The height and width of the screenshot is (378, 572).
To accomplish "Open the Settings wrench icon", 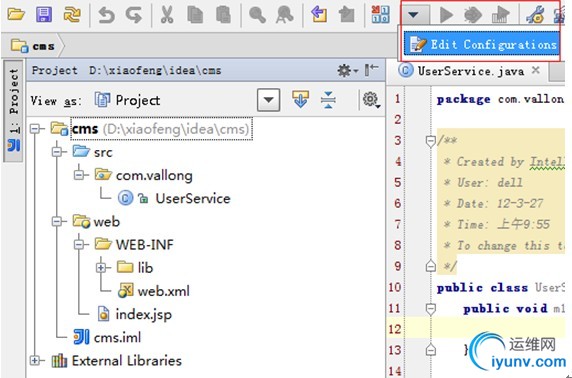I will click(535, 15).
